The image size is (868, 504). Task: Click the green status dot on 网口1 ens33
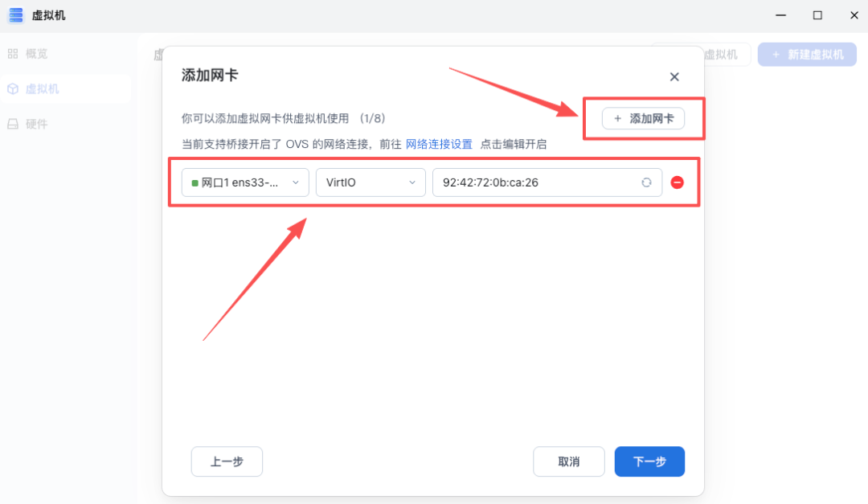(x=194, y=182)
